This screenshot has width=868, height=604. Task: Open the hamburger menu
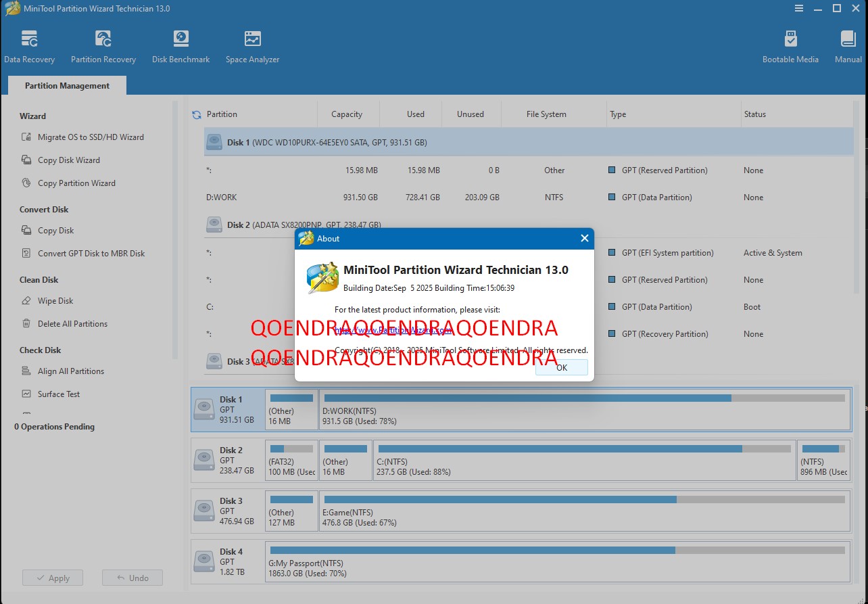pyautogui.click(x=798, y=8)
